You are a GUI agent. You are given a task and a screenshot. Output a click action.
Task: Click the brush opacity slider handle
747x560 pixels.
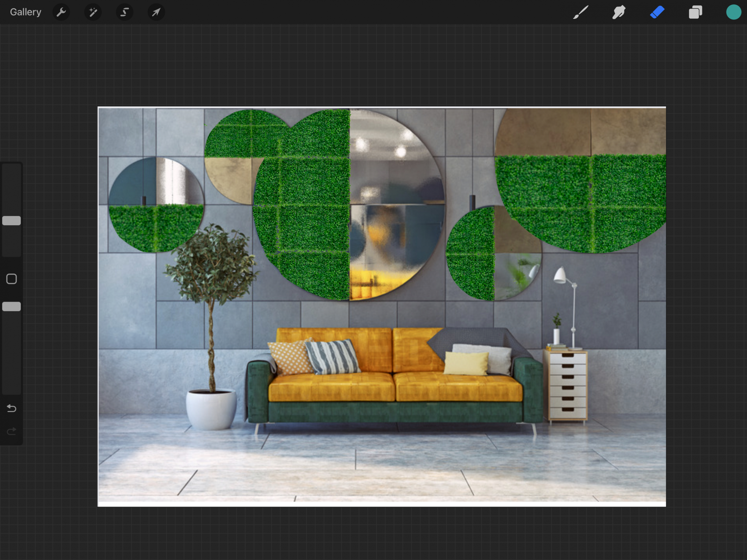click(11, 306)
